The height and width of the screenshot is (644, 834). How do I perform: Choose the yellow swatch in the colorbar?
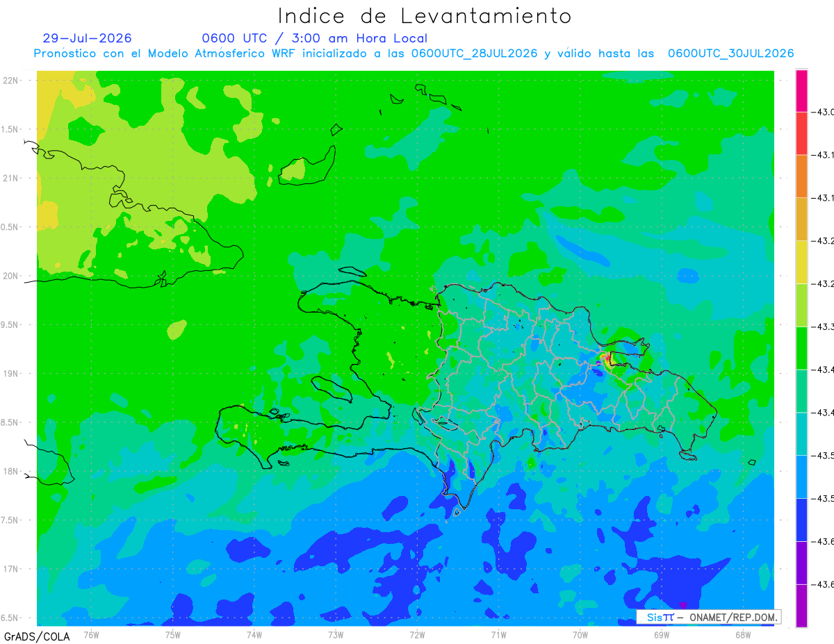(x=801, y=263)
